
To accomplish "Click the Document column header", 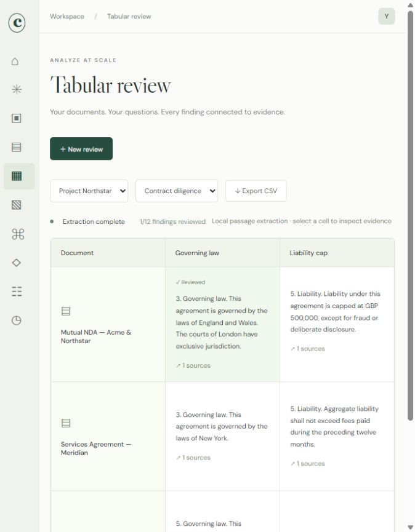I will pos(108,253).
